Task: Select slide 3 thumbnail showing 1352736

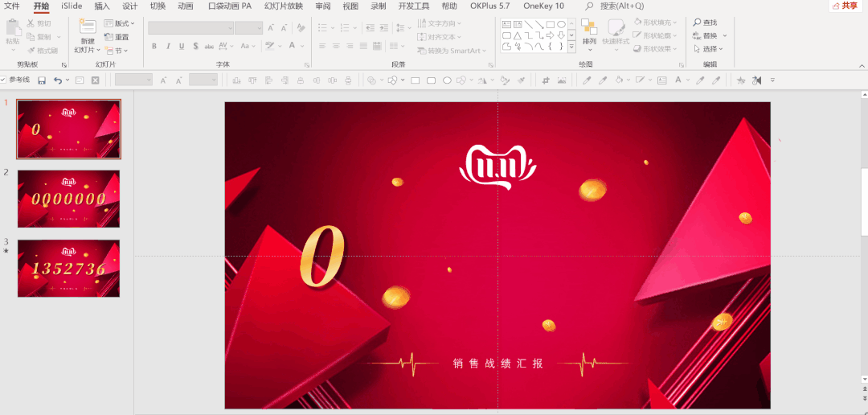Action: click(x=68, y=269)
